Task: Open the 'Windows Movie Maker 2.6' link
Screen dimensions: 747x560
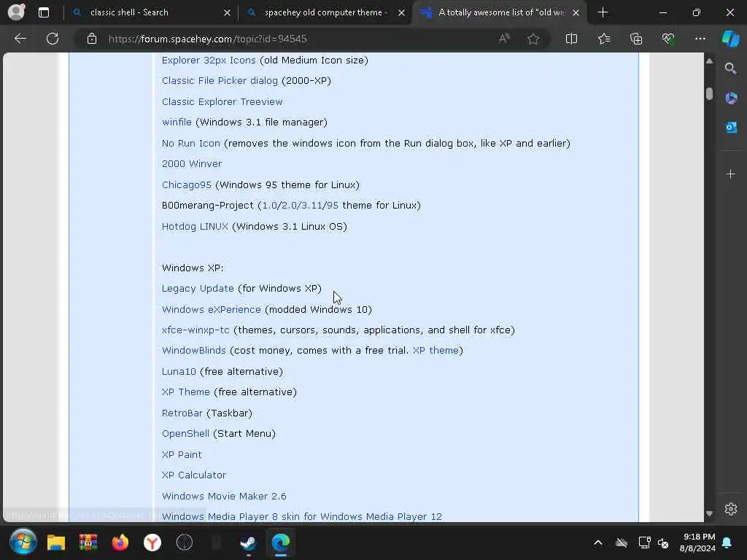Action: point(224,496)
